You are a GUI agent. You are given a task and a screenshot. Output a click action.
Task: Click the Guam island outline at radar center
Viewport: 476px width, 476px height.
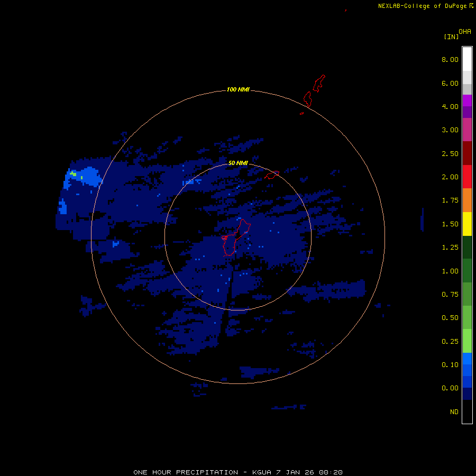pos(235,238)
